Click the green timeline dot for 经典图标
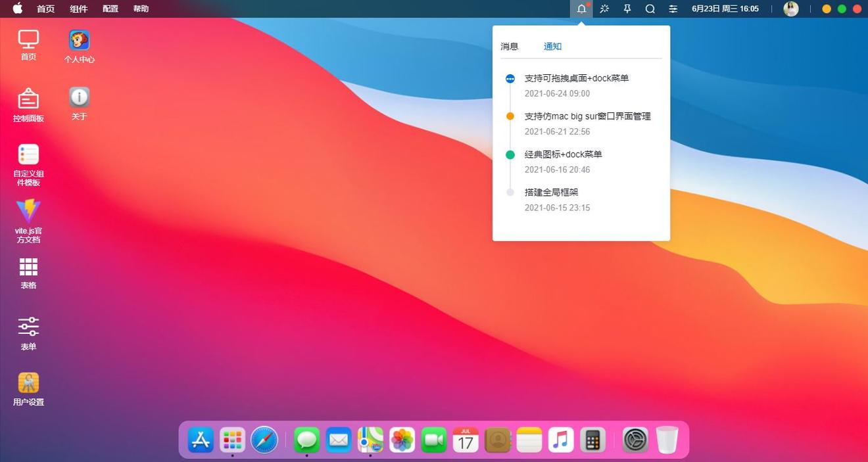The width and height of the screenshot is (868, 462). coord(510,154)
